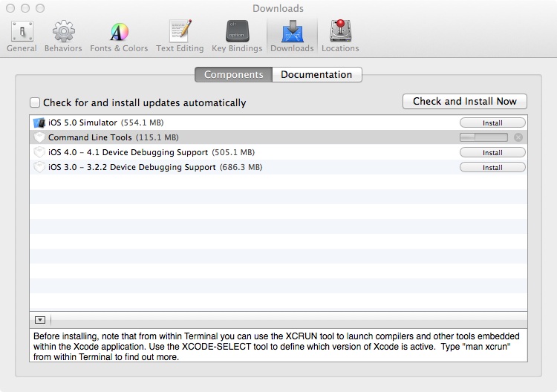Switch to the Documentation tab

(x=317, y=74)
